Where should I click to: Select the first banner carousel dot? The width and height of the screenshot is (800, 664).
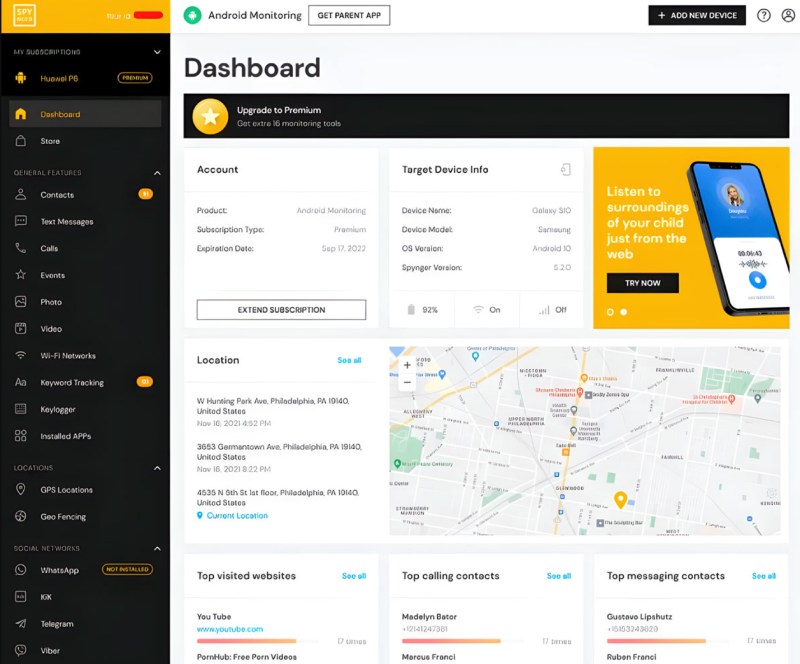(x=610, y=312)
